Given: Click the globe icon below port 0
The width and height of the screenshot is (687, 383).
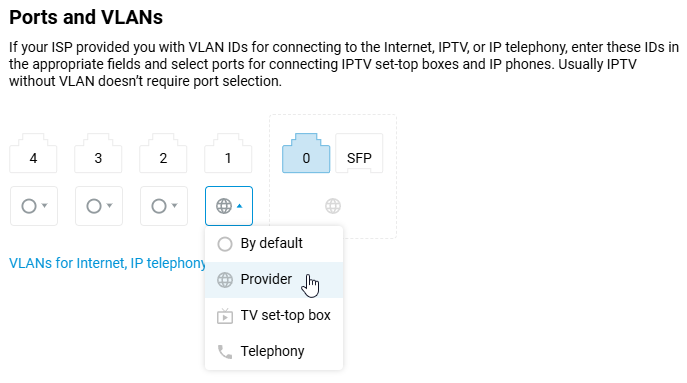Looking at the screenshot, I should (333, 206).
